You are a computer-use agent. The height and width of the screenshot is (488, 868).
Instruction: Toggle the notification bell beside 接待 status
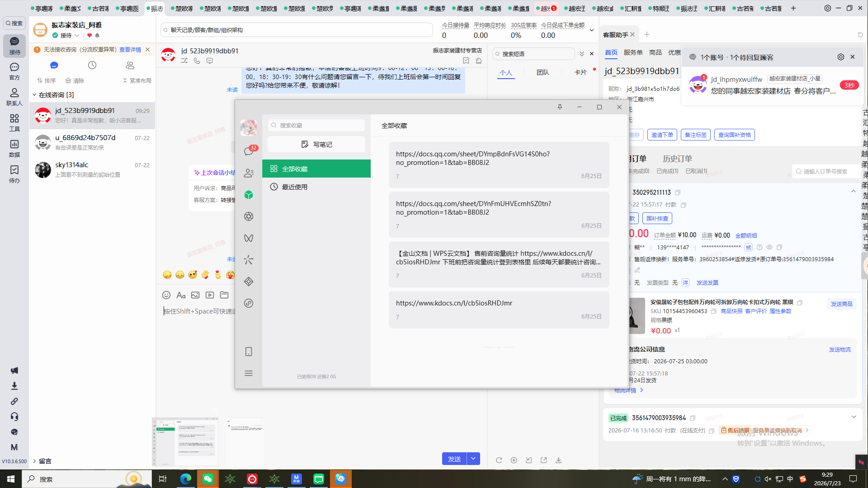[x=97, y=35]
